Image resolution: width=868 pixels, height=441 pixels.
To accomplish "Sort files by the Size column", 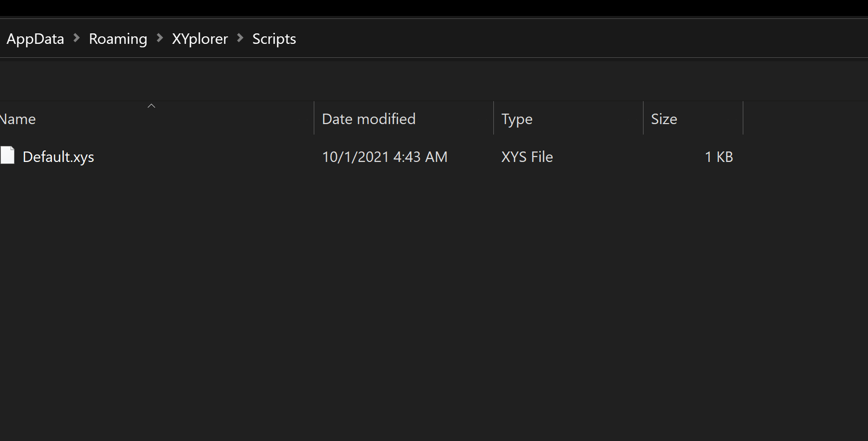I will (664, 119).
